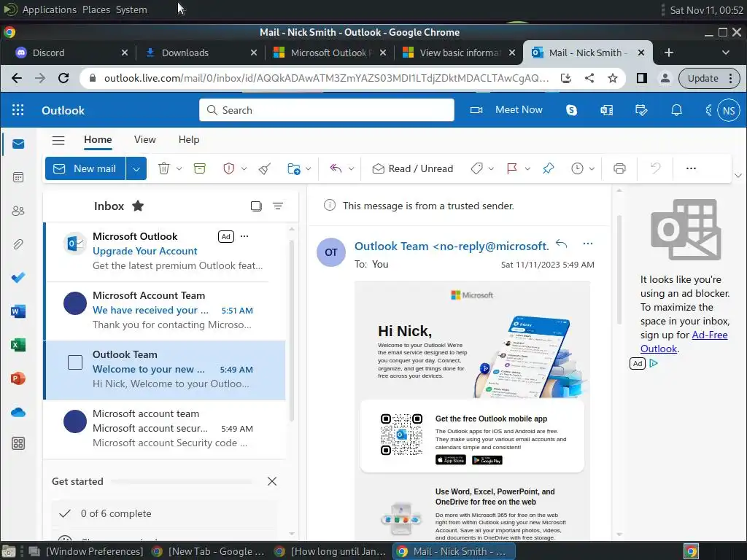Click Read / Unread button
Screen dimensions: 747x560
point(413,168)
